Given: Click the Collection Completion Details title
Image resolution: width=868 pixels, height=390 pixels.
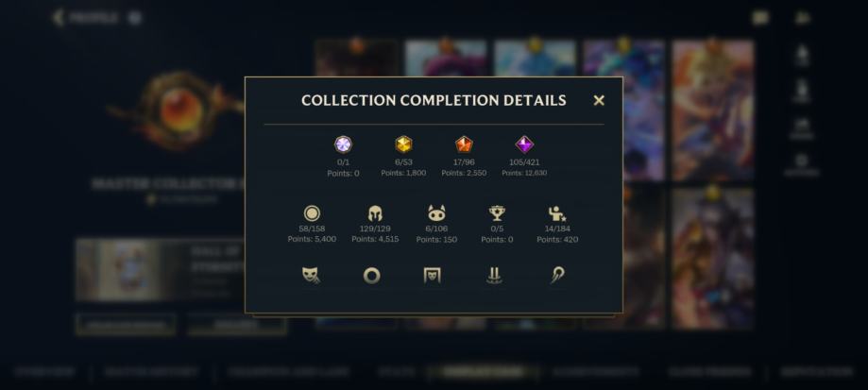Looking at the screenshot, I should [434, 100].
